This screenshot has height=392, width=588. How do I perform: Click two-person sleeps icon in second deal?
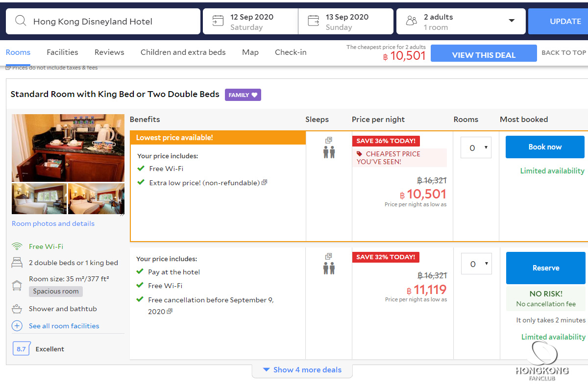coord(329,268)
